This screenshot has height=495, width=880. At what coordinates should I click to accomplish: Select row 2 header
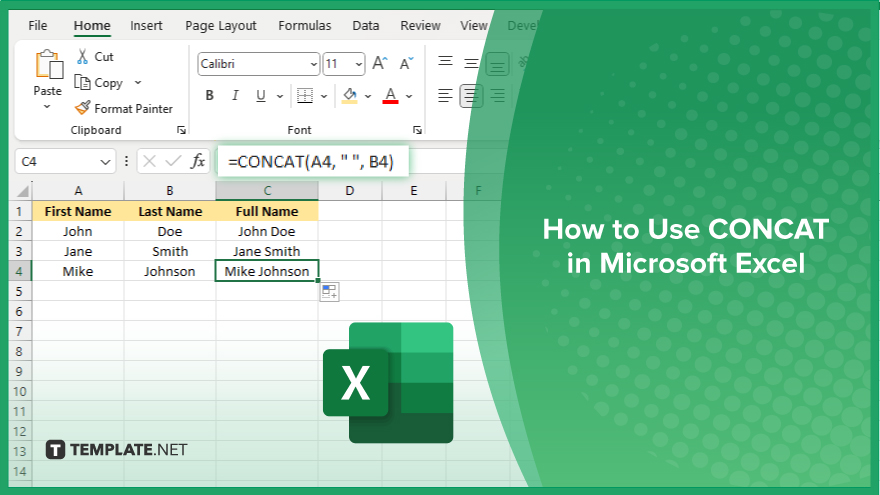click(20, 231)
